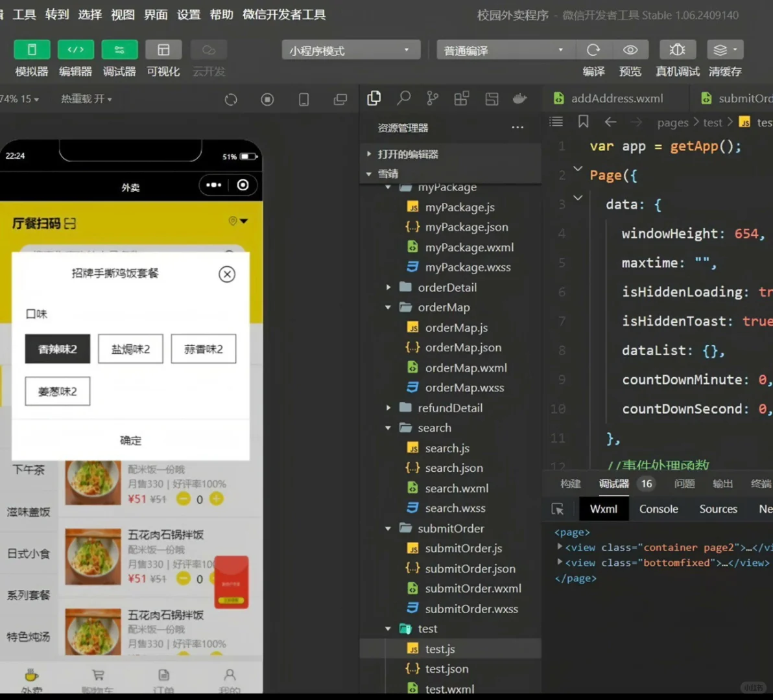Viewport: 773px width, 700px height.
Task: Click the cloud development button
Action: (209, 50)
